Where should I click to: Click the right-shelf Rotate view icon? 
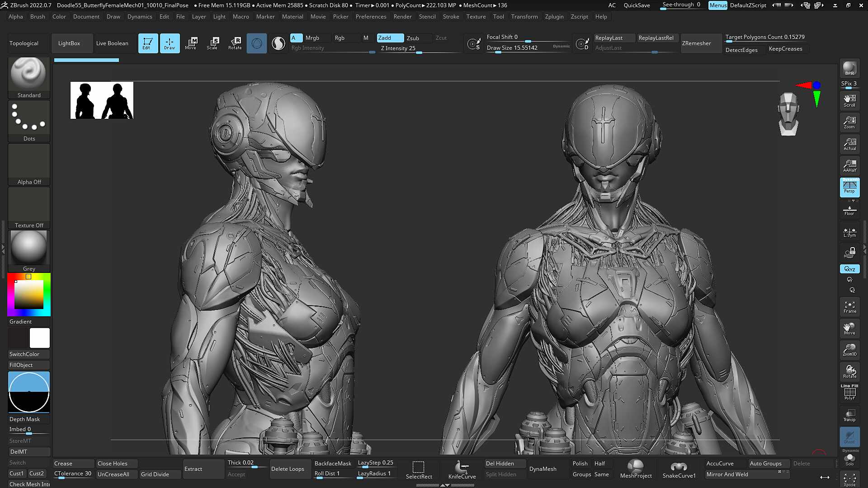click(849, 372)
